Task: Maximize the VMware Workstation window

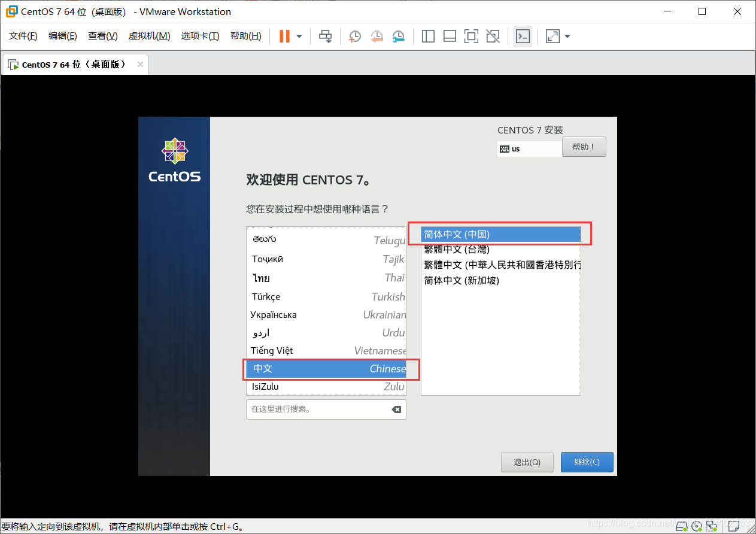Action: click(702, 11)
